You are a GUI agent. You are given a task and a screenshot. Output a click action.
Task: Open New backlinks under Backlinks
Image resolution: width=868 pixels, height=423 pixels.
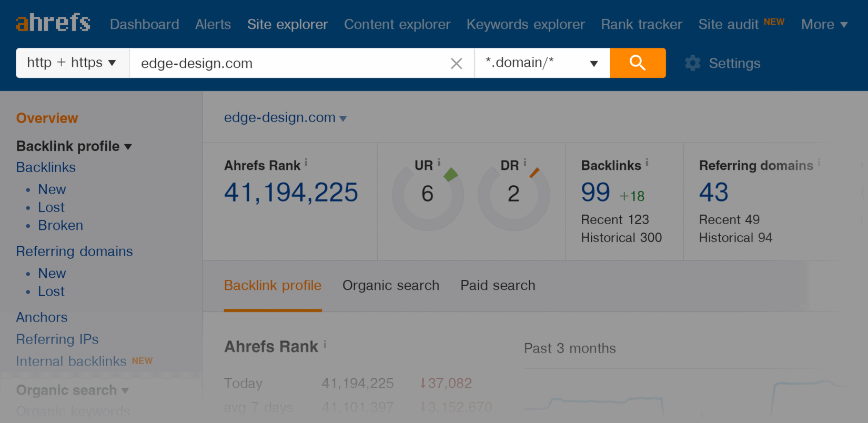52,189
